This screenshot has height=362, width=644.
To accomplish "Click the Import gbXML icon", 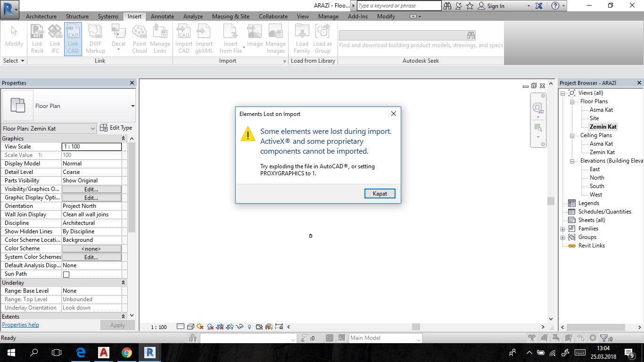I will click(204, 39).
